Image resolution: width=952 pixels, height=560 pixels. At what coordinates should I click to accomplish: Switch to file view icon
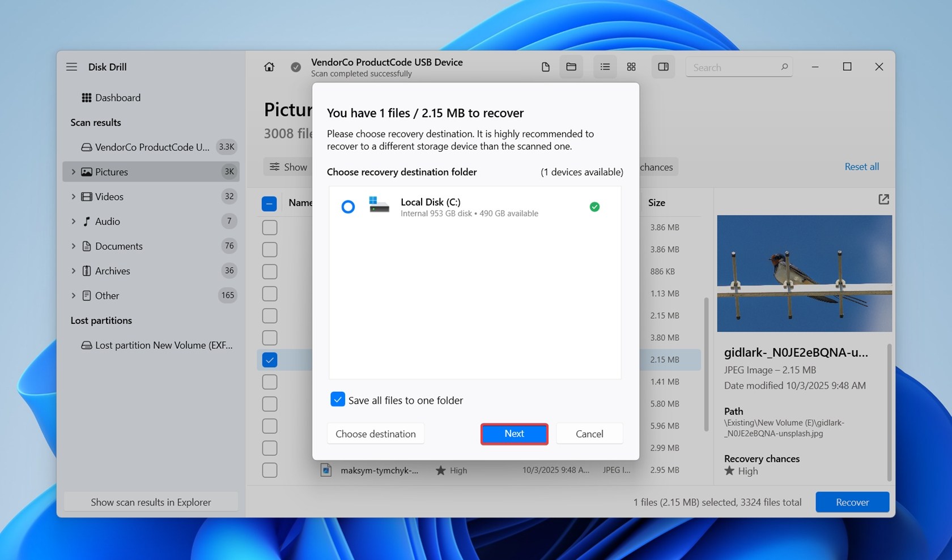(545, 67)
